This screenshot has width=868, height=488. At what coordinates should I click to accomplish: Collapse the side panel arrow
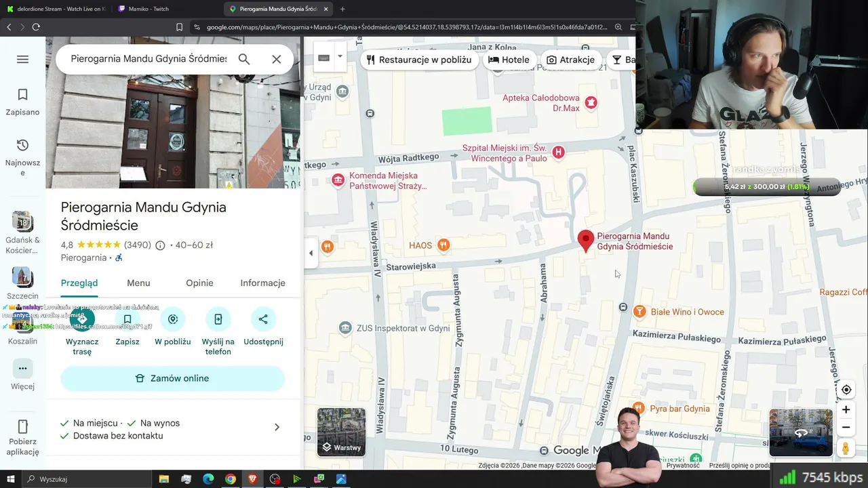point(311,253)
